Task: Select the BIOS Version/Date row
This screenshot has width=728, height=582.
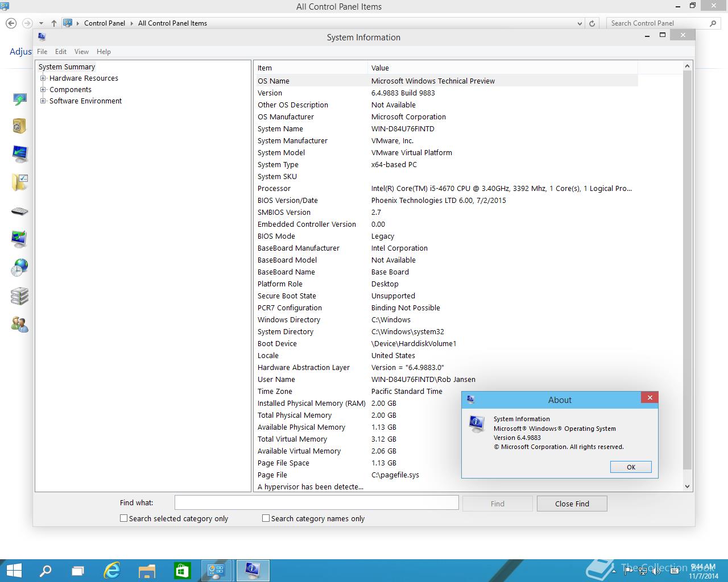Action: coord(446,200)
